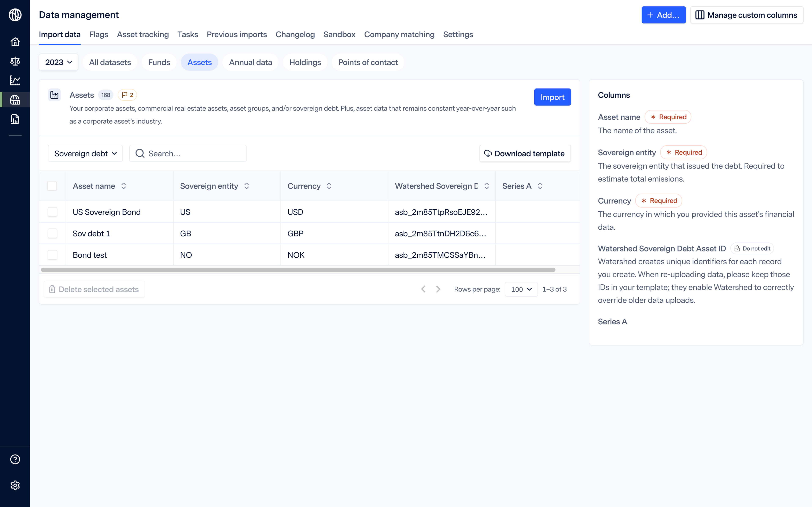Viewport: 812px width, 507px height.
Task: Click the flag badge showing 2
Action: pyautogui.click(x=128, y=95)
